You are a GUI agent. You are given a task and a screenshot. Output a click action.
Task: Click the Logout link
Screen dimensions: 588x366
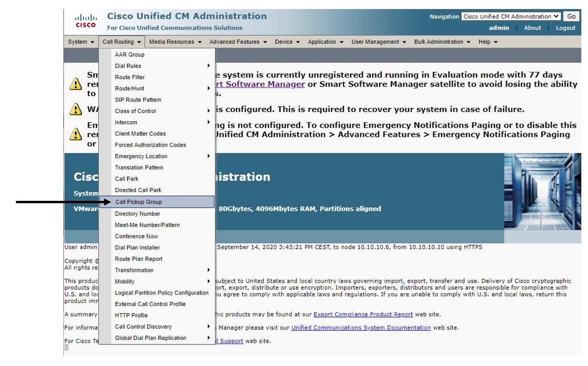pyautogui.click(x=566, y=28)
